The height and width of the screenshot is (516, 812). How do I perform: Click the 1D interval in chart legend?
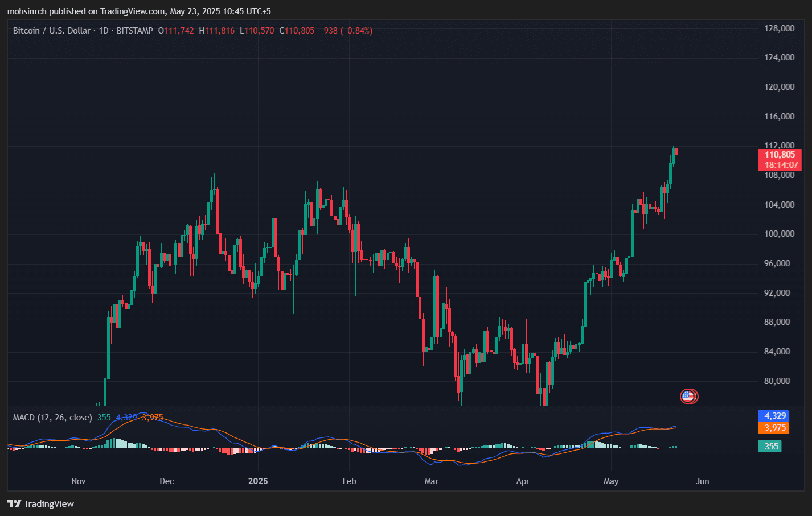104,31
